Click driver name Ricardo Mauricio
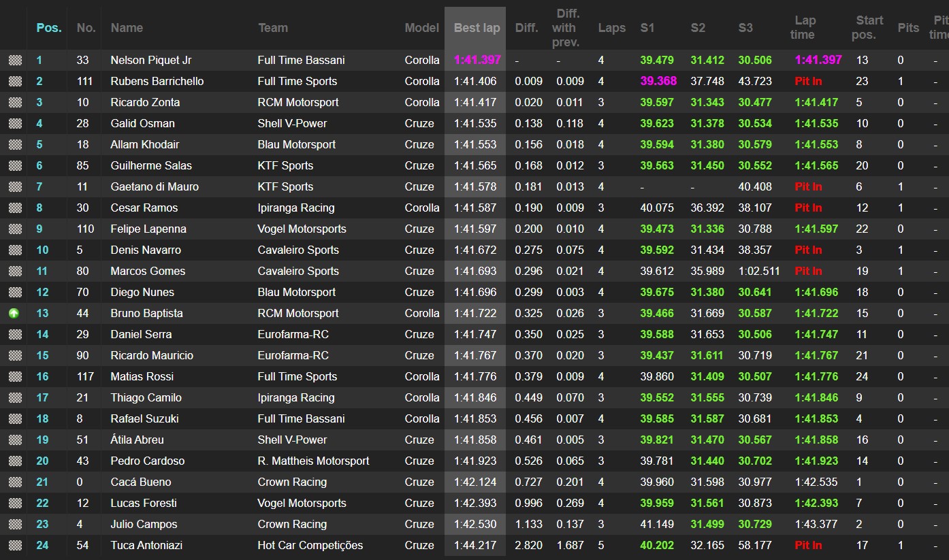 (152, 356)
